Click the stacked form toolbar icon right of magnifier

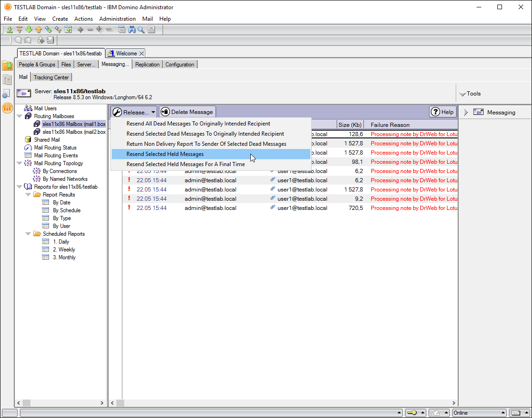point(151,30)
